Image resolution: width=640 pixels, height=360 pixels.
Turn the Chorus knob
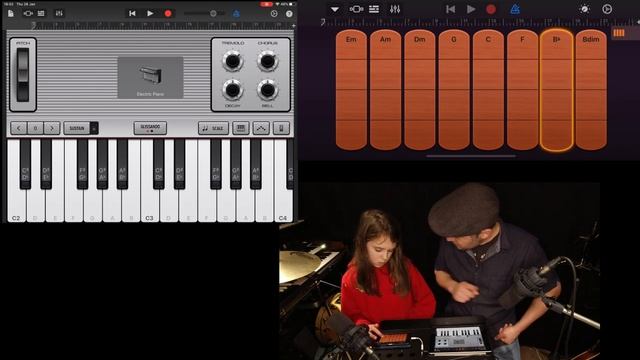tap(267, 61)
